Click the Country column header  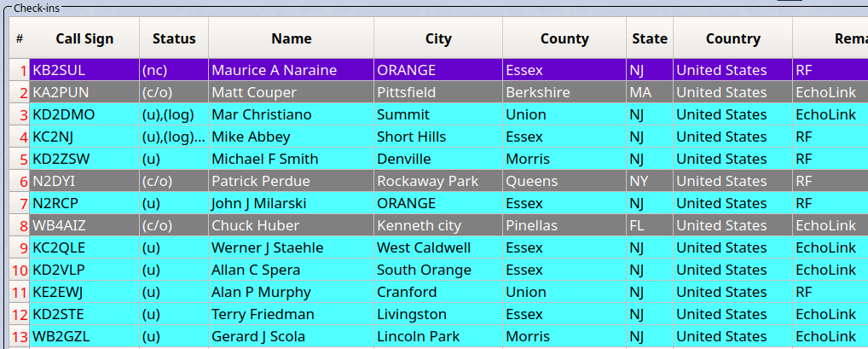click(733, 38)
